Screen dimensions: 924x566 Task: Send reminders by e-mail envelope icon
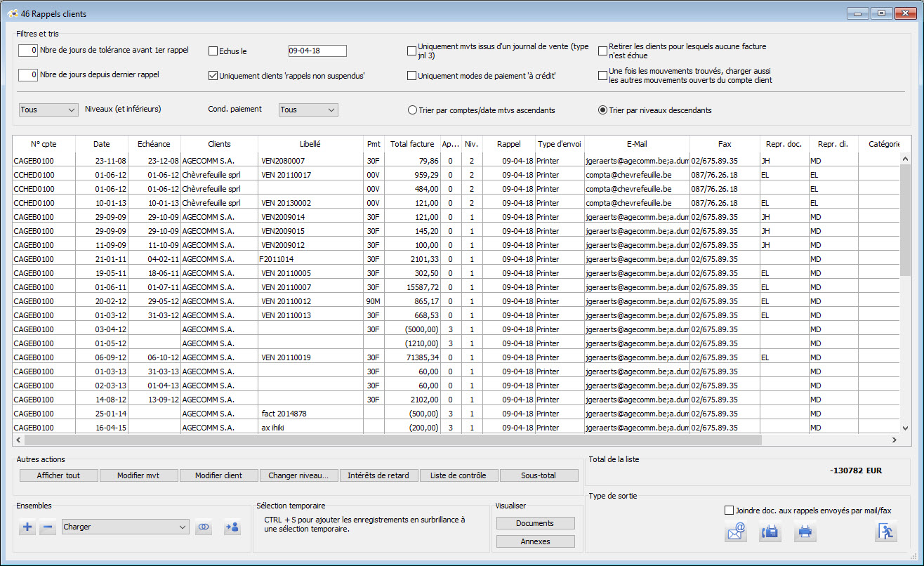(735, 532)
